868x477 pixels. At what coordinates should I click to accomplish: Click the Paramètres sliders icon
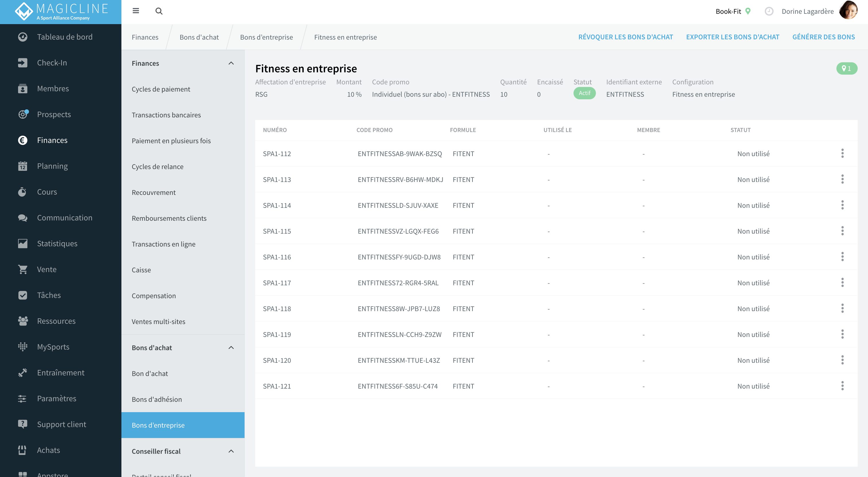tap(23, 399)
